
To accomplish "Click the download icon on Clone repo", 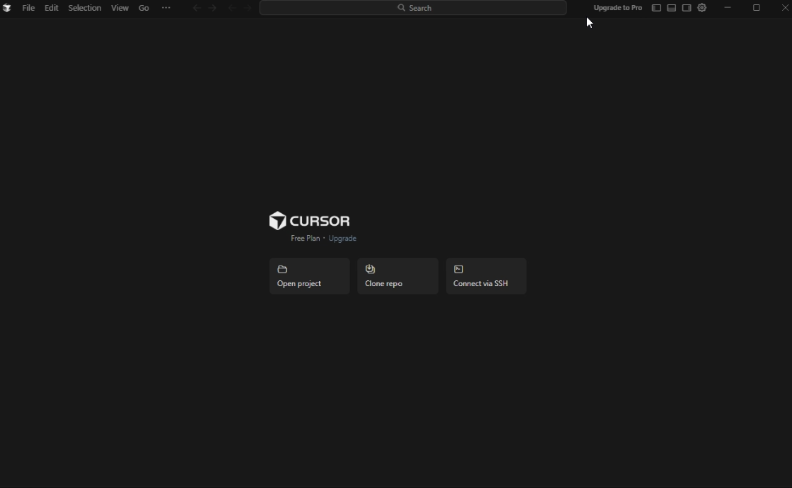I will point(370,269).
